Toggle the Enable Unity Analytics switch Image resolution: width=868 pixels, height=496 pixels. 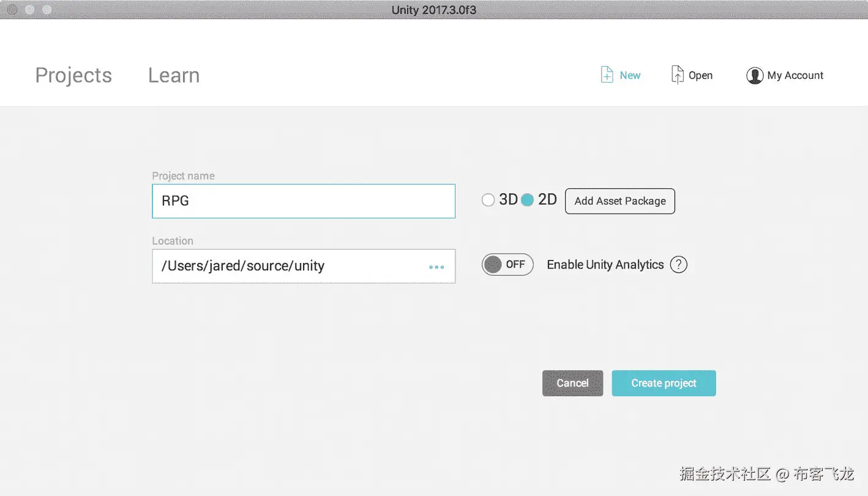pyautogui.click(x=507, y=265)
